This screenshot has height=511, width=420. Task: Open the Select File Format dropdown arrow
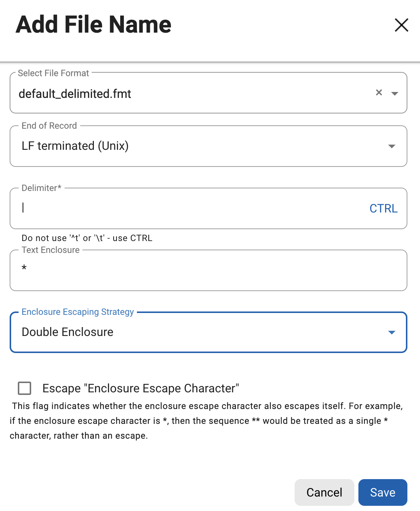coord(395,93)
